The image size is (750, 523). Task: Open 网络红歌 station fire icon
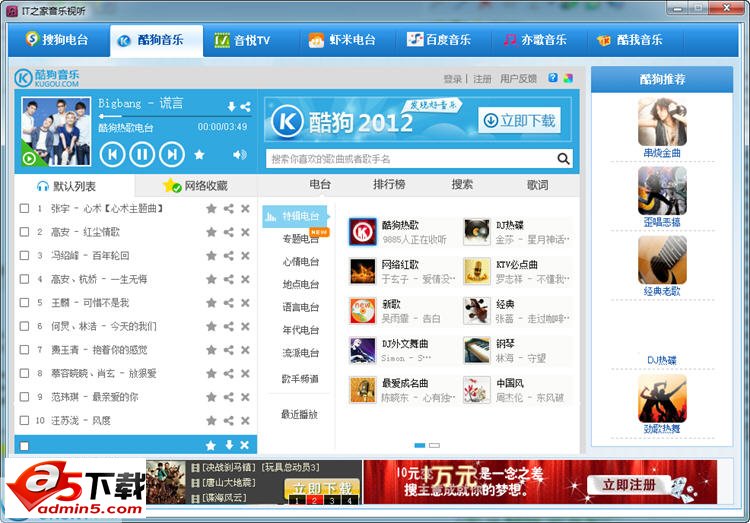click(x=363, y=271)
